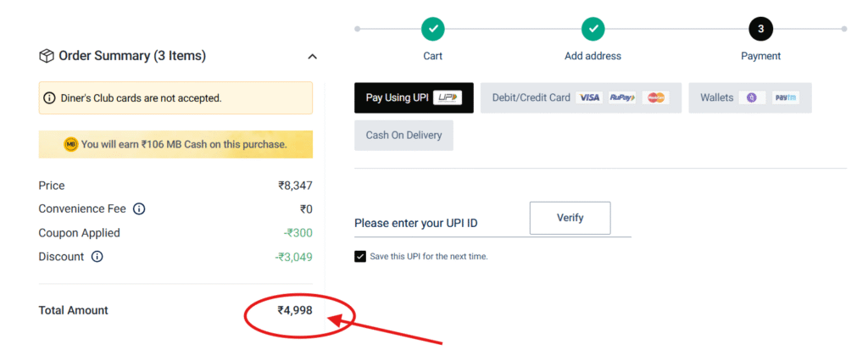Click the Discount info icon
The width and height of the screenshot is (868, 350).
click(97, 257)
